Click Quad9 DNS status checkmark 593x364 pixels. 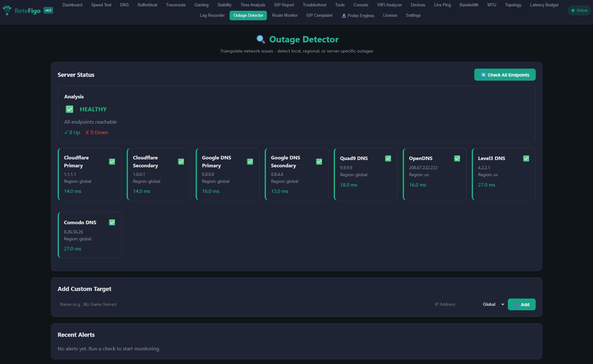[x=388, y=158]
